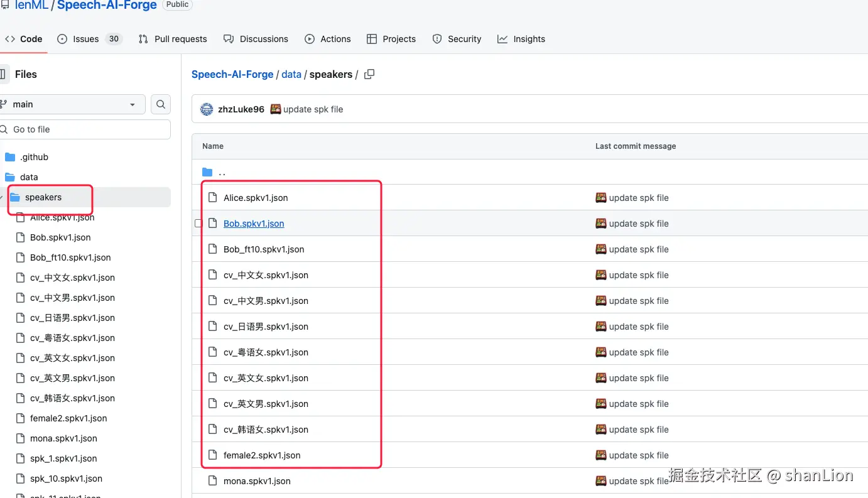The height and width of the screenshot is (498, 868).
Task: Open spk_1.spkv1.json in the file tree
Action: pos(63,458)
